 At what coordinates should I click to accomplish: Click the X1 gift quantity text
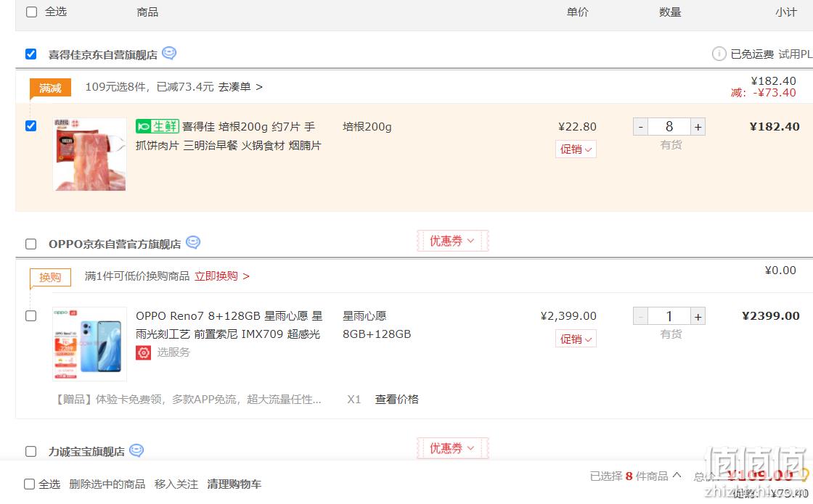click(x=354, y=400)
